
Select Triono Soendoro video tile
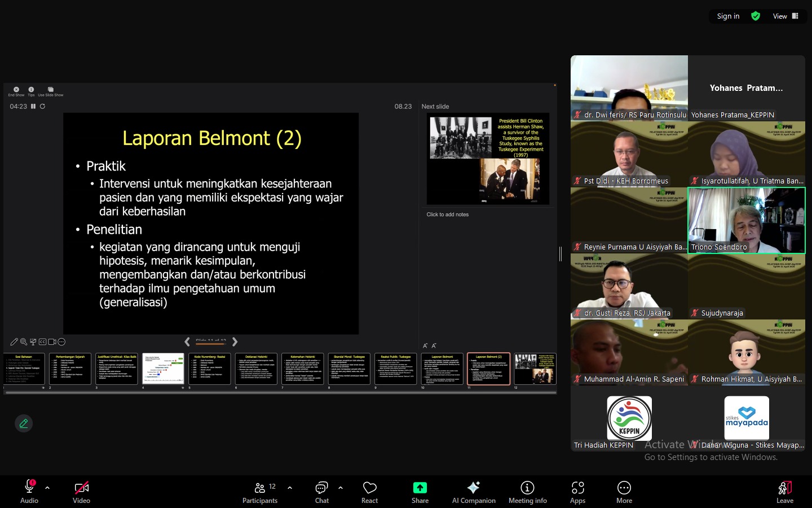click(x=747, y=220)
